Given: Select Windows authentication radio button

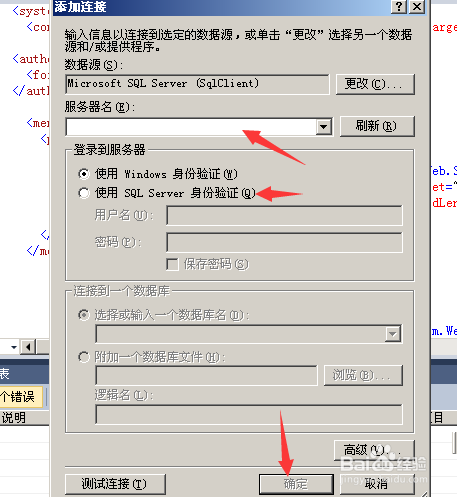Looking at the screenshot, I should point(84,174).
